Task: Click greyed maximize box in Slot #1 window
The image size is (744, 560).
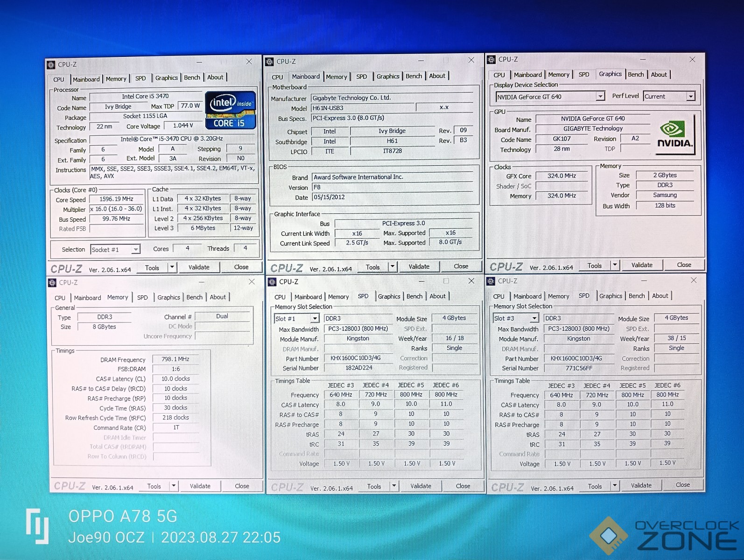Action: [x=446, y=281]
